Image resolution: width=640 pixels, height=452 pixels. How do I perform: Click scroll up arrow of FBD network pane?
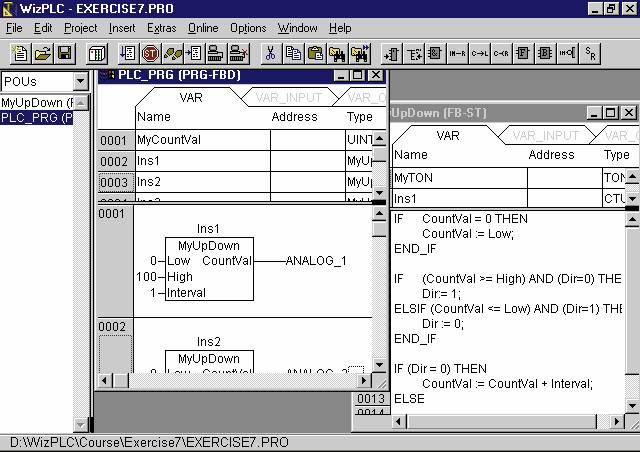(380, 213)
